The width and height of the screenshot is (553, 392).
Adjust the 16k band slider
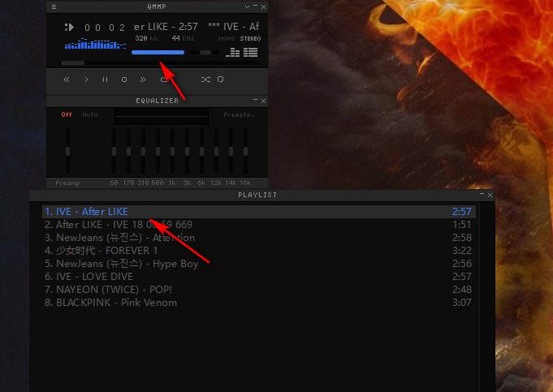coord(245,151)
